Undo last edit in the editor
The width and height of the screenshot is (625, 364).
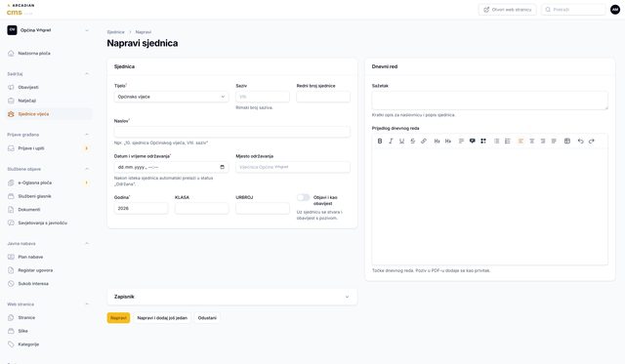point(580,141)
